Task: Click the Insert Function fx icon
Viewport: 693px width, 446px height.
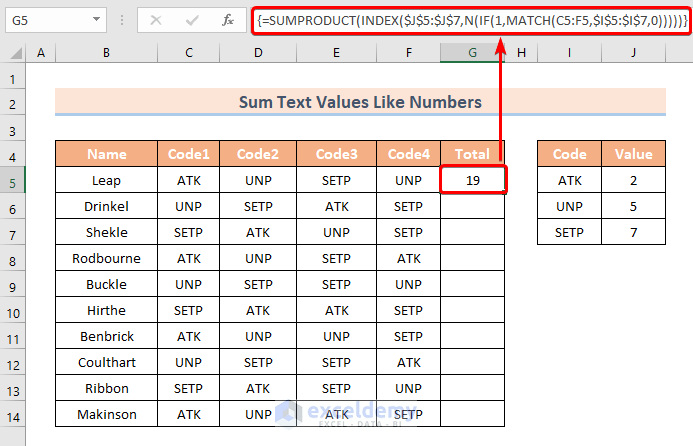Action: pos(227,19)
